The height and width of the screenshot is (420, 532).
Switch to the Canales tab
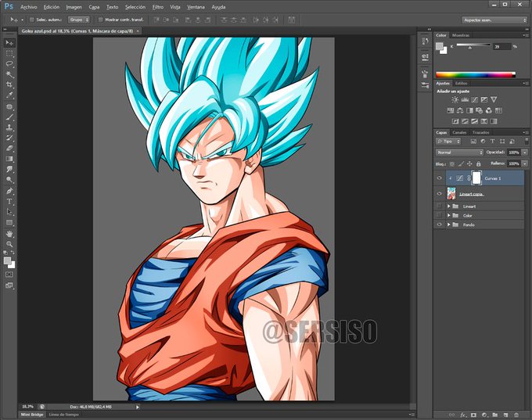tap(459, 132)
